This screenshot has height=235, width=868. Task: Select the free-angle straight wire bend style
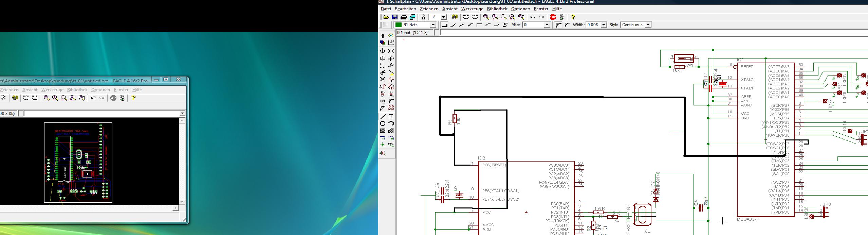coord(462,25)
